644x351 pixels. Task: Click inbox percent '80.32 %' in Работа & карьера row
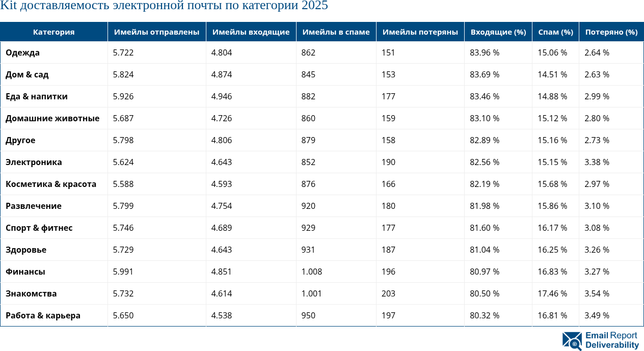click(485, 315)
